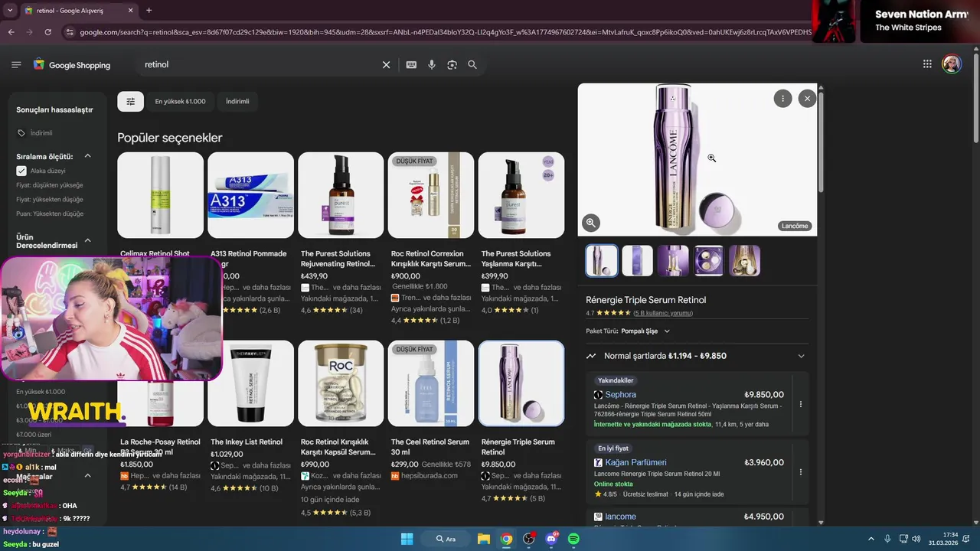This screenshot has width=980, height=551.
Task: Close the Lancôme product detail panel
Action: tap(807, 98)
